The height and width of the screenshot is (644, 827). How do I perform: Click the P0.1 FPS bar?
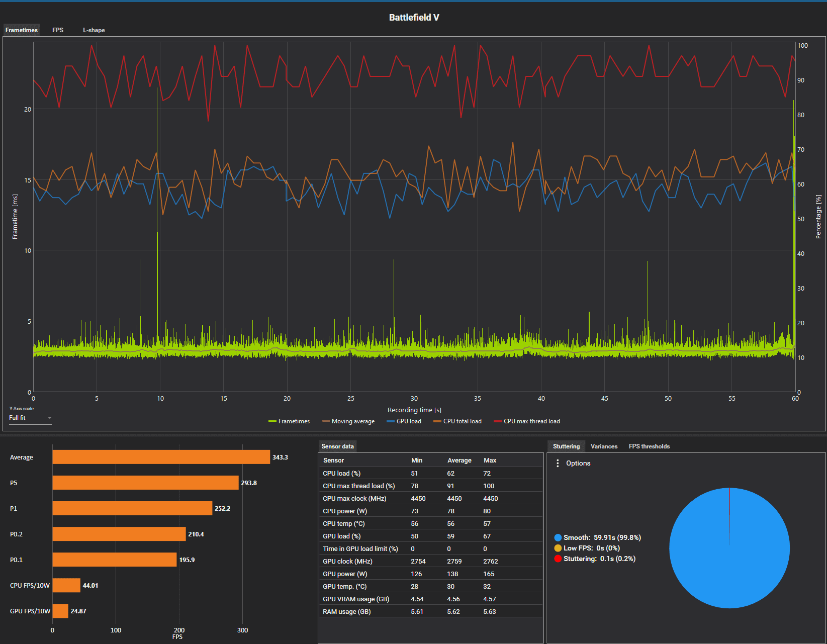(x=115, y=560)
